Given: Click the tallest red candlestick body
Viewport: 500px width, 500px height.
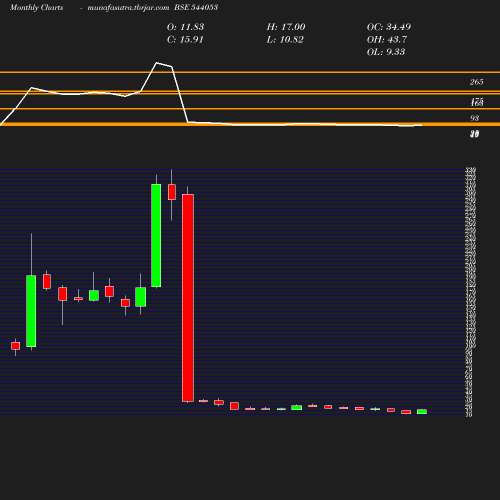Looking at the screenshot, I should tap(188, 298).
